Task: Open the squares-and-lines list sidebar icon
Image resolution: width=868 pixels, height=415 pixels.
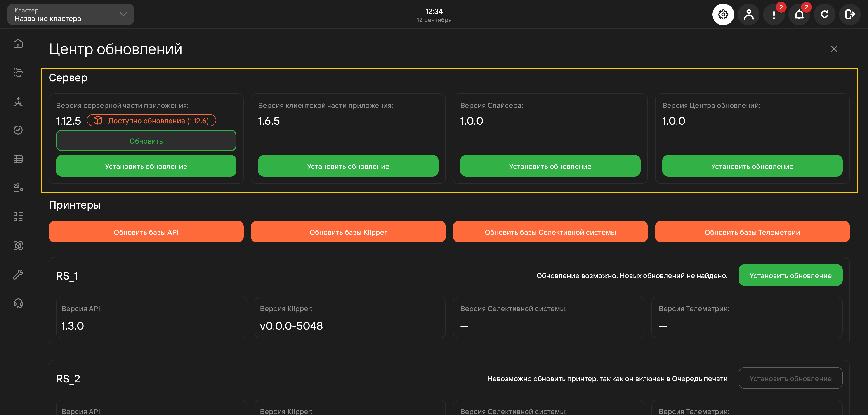Action: tap(18, 217)
